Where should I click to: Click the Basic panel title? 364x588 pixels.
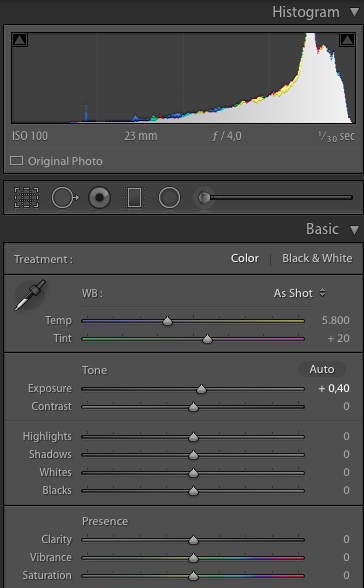(x=322, y=229)
